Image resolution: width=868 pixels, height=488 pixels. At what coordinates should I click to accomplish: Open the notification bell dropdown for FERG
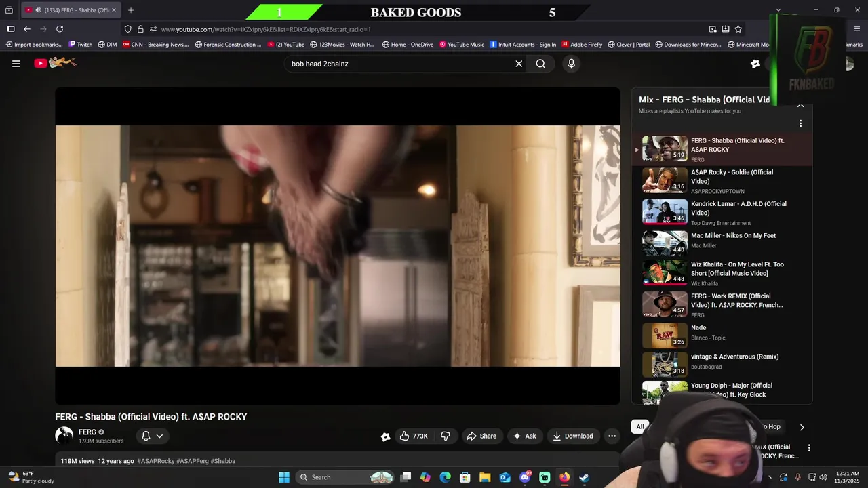pos(152,436)
